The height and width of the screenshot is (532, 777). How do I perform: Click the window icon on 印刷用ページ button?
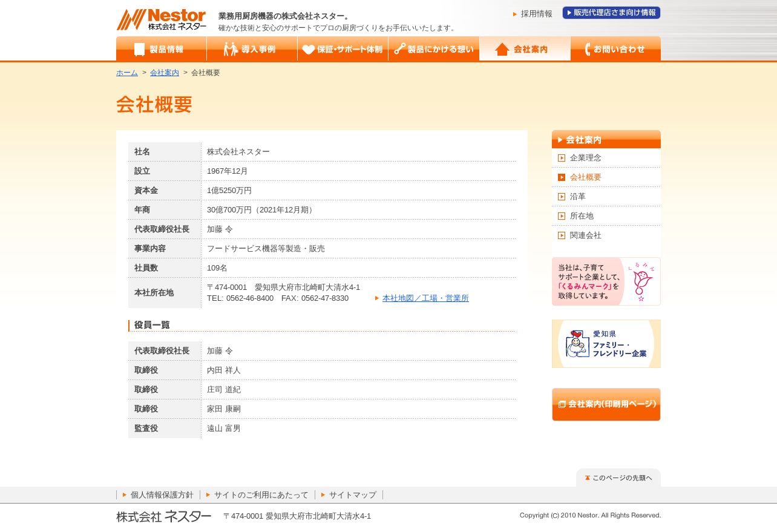coord(562,404)
